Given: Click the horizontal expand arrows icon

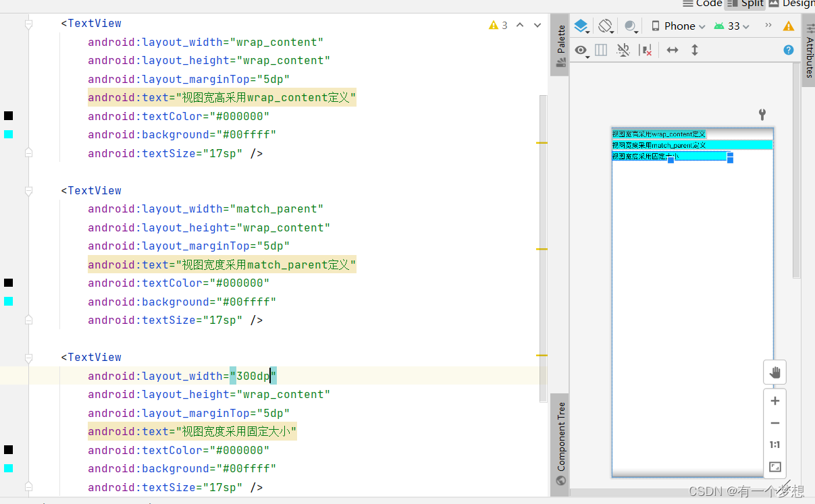Looking at the screenshot, I should click(x=673, y=50).
